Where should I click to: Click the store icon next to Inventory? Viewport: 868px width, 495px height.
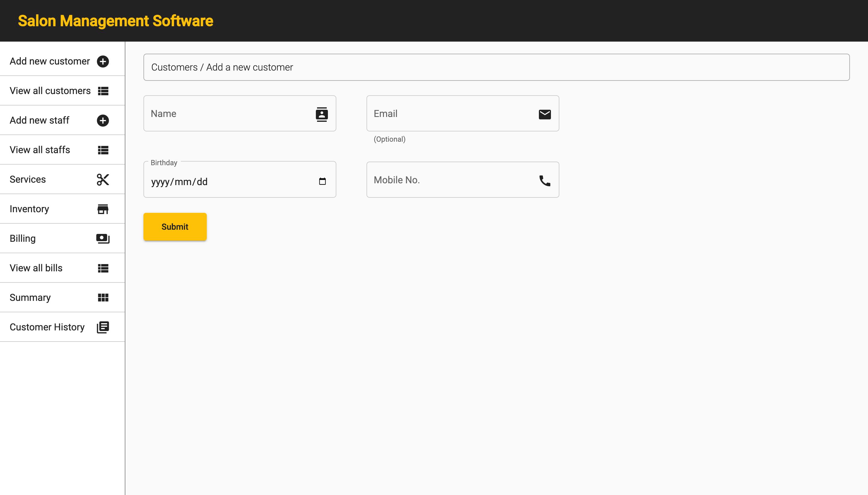coord(103,209)
